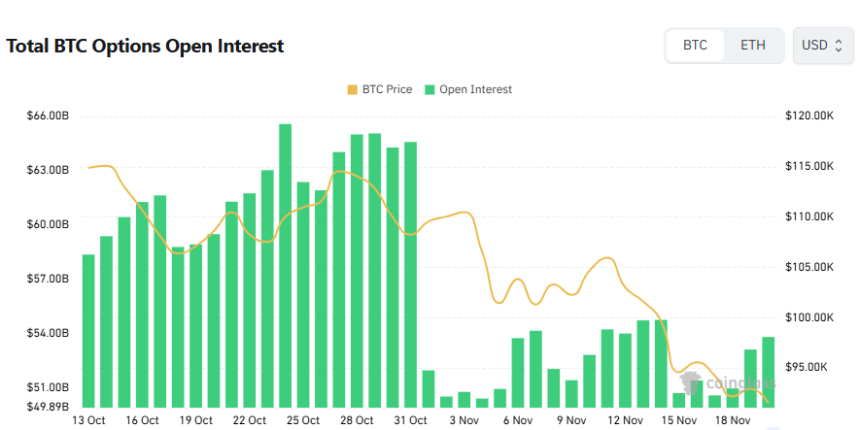Click the 28 Oct x-axis date label
The height and width of the screenshot is (430, 860).
(x=357, y=420)
